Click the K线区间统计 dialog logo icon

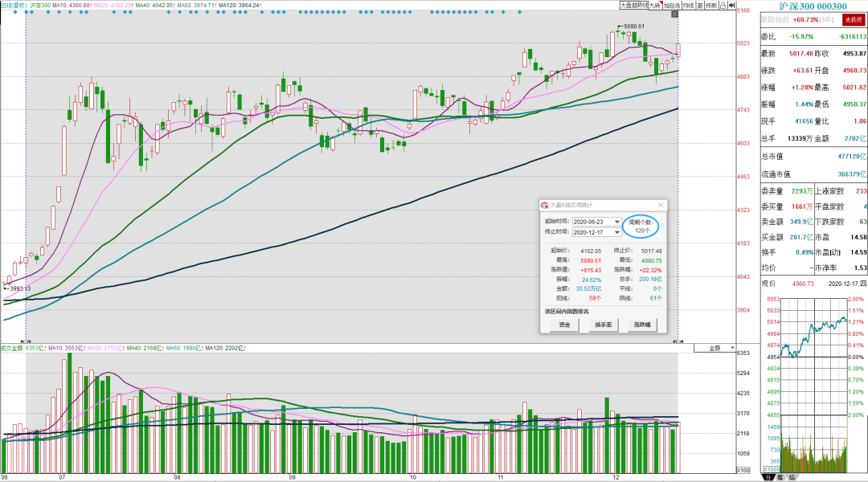[545, 206]
